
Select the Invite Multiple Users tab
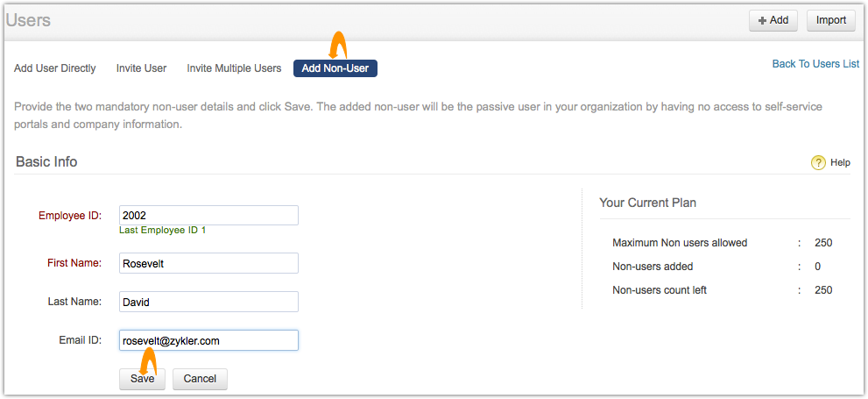(x=234, y=68)
